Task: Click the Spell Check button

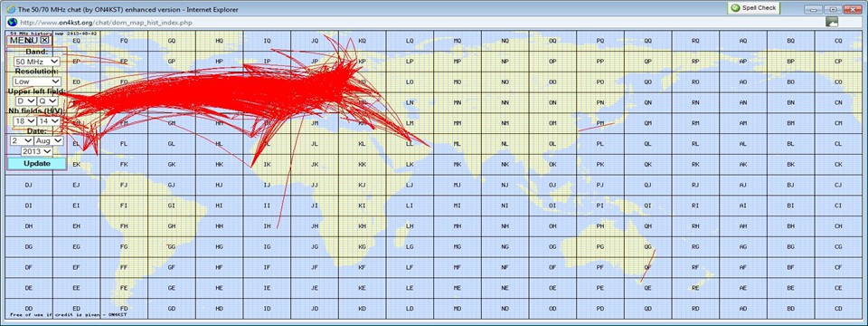Action: [x=754, y=8]
